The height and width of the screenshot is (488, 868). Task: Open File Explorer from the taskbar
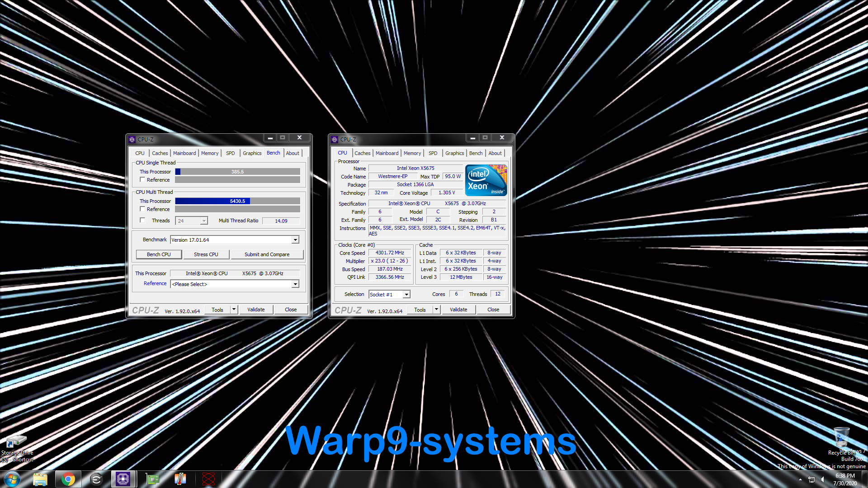pyautogui.click(x=40, y=479)
